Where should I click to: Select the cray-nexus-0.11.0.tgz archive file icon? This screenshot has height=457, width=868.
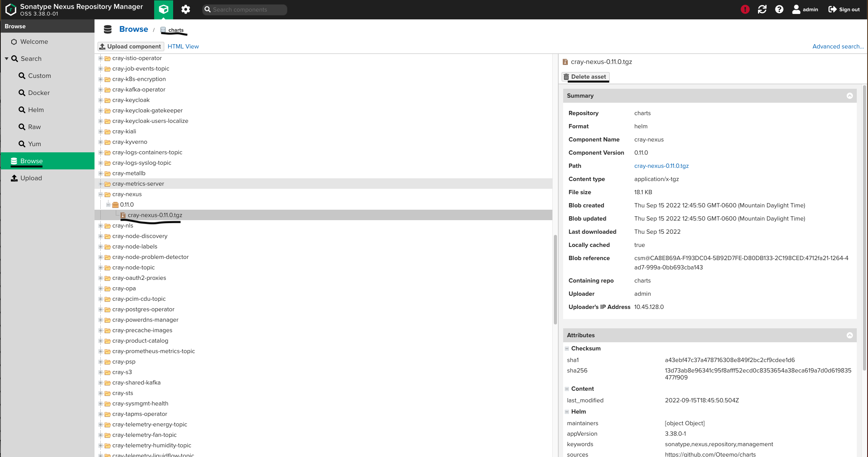(123, 215)
